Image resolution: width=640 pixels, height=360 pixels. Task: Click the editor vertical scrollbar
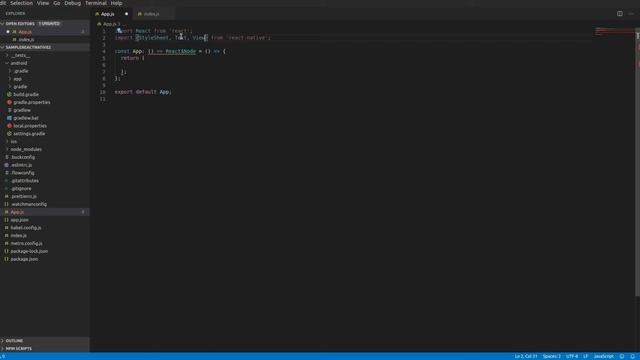(638, 161)
